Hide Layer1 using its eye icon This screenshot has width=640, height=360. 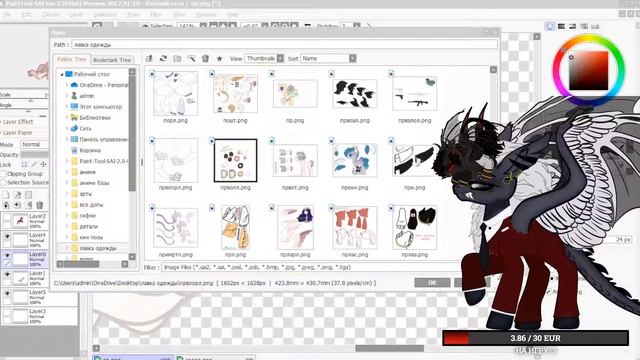pyautogui.click(x=7, y=274)
